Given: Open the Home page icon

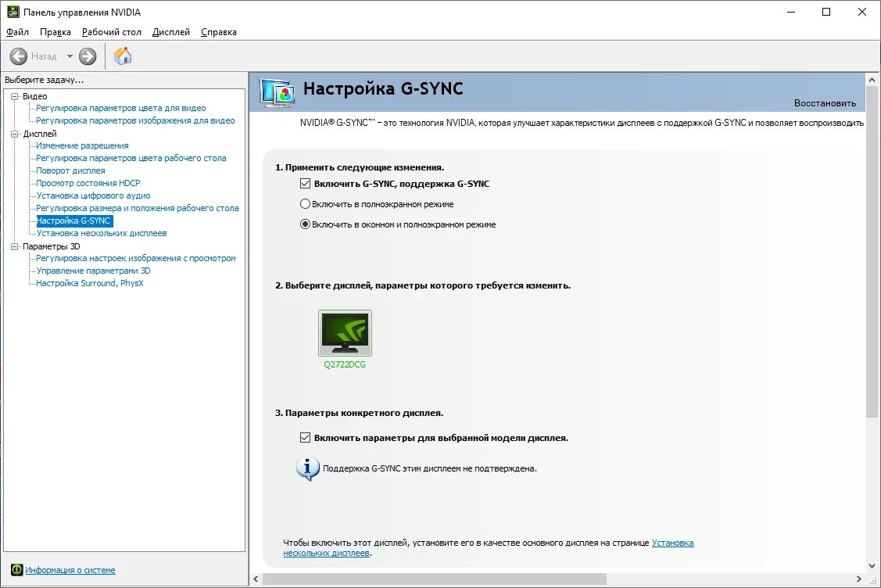Looking at the screenshot, I should (x=123, y=56).
